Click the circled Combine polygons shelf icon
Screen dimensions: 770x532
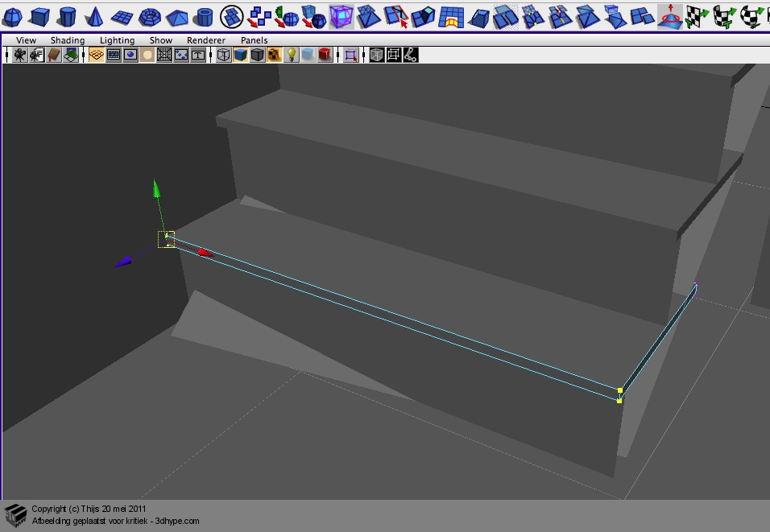click(x=232, y=17)
